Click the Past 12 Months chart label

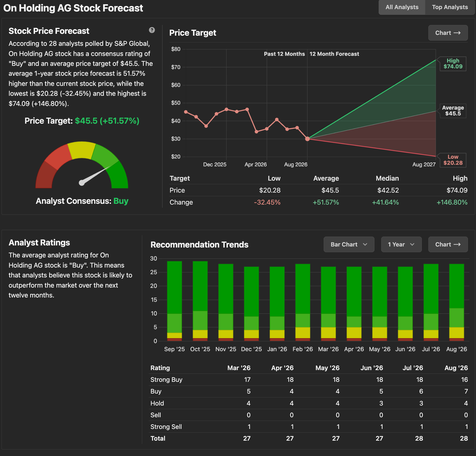284,54
